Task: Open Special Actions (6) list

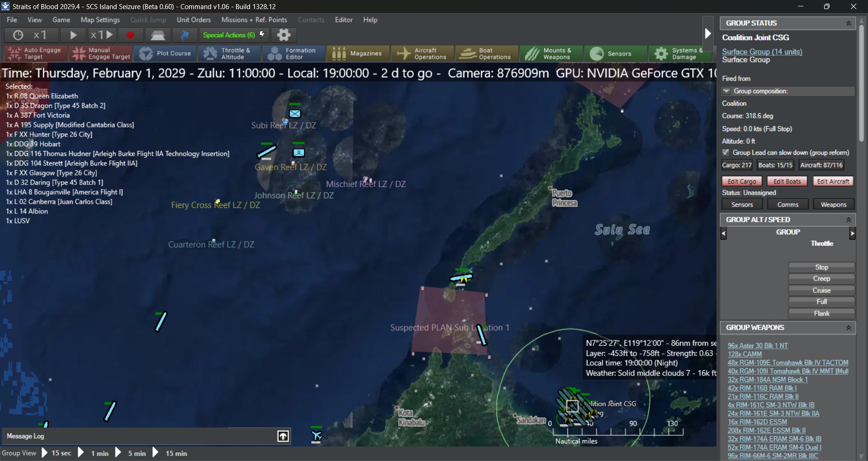Action: pyautogui.click(x=234, y=35)
